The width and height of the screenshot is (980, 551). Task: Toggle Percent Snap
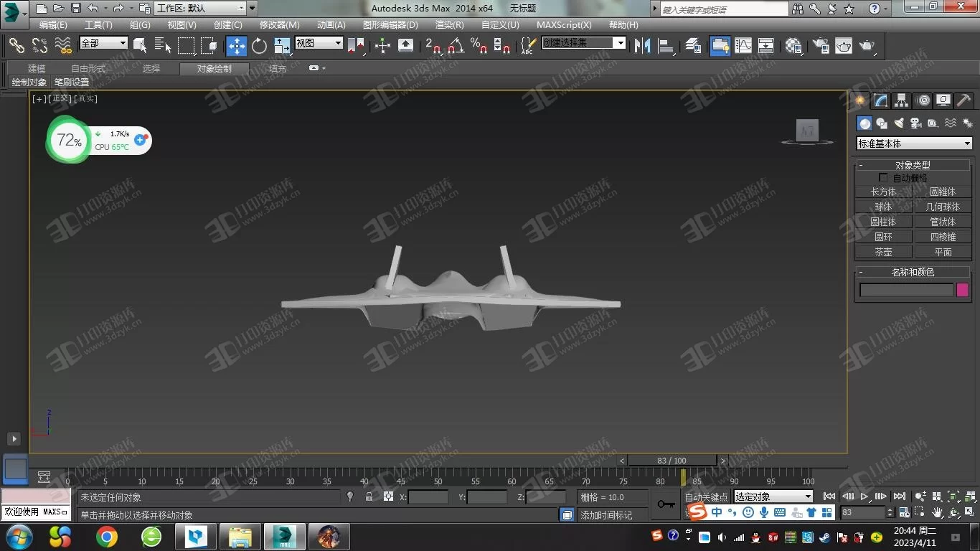click(x=479, y=45)
